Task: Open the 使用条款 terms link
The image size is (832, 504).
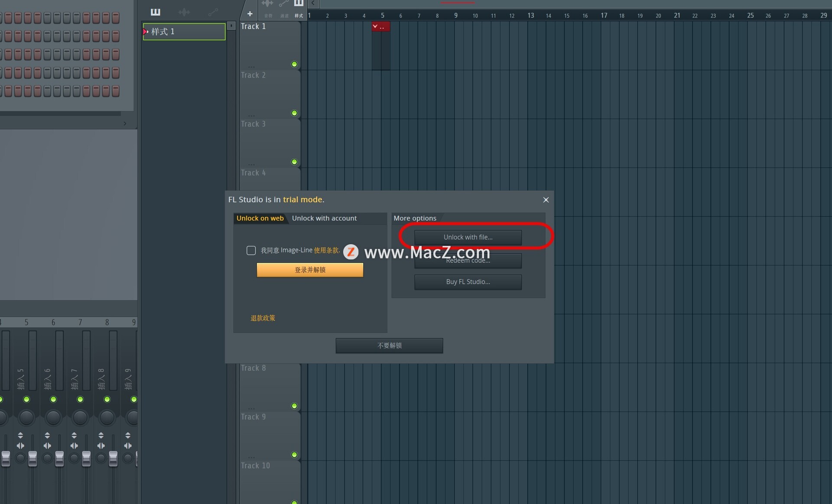Action: (327, 250)
